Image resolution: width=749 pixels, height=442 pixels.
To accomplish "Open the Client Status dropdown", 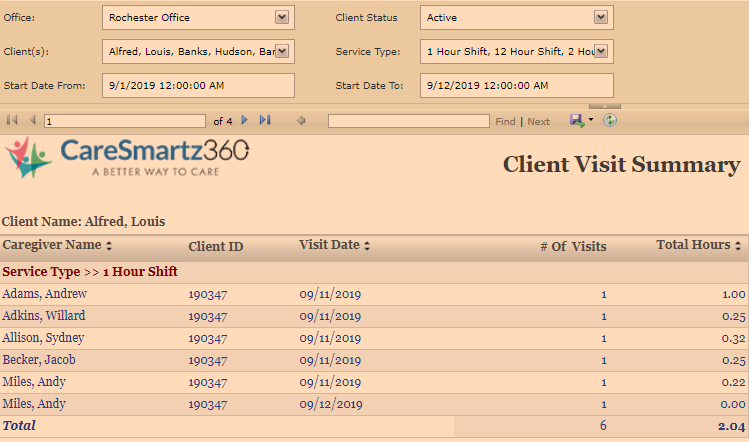I will tap(600, 18).
